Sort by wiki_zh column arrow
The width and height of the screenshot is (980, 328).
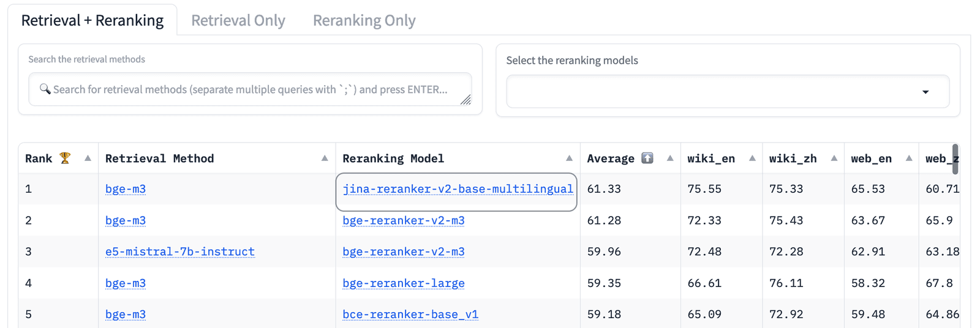pos(834,158)
